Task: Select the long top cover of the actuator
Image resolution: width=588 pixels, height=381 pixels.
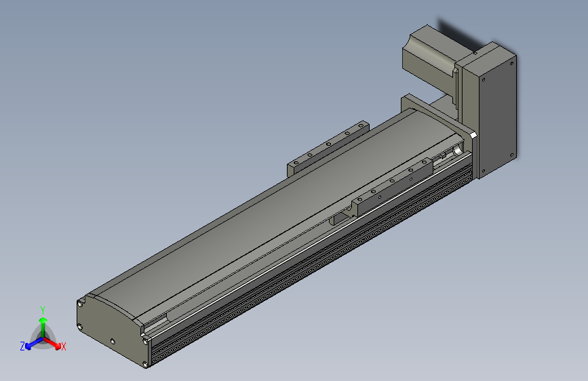Action: (274, 214)
